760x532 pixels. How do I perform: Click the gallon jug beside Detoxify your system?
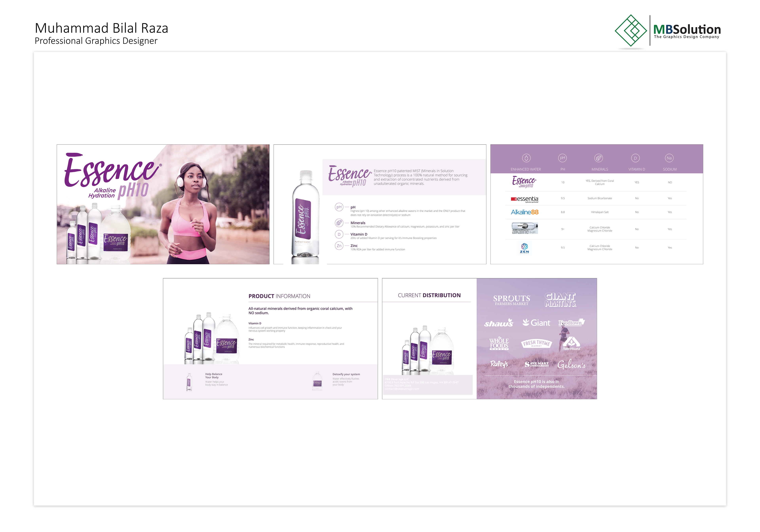(x=317, y=381)
